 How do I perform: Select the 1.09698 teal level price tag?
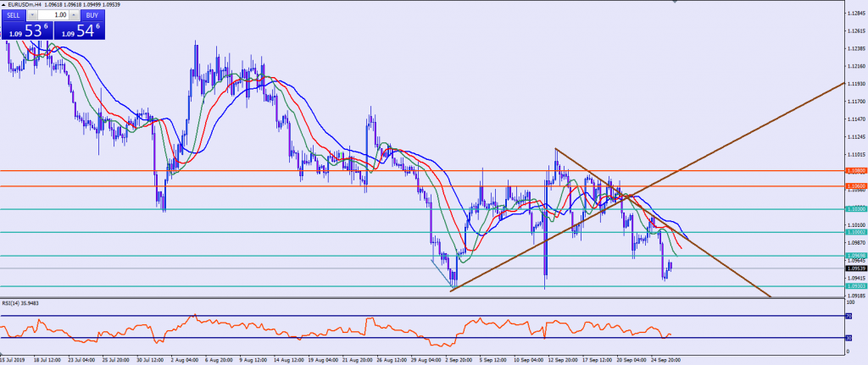pos(855,255)
